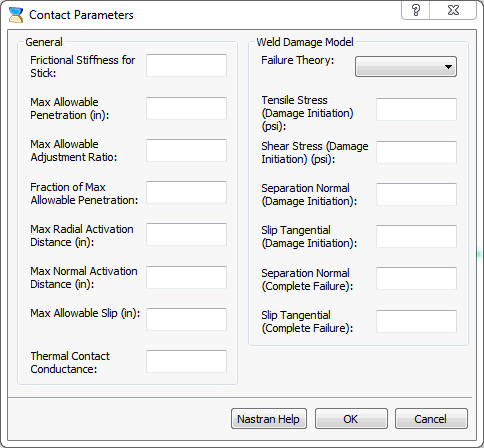Screen dimensions: 484x448
Task: Click the Thermal Contact Conductance field
Action: tap(186, 361)
